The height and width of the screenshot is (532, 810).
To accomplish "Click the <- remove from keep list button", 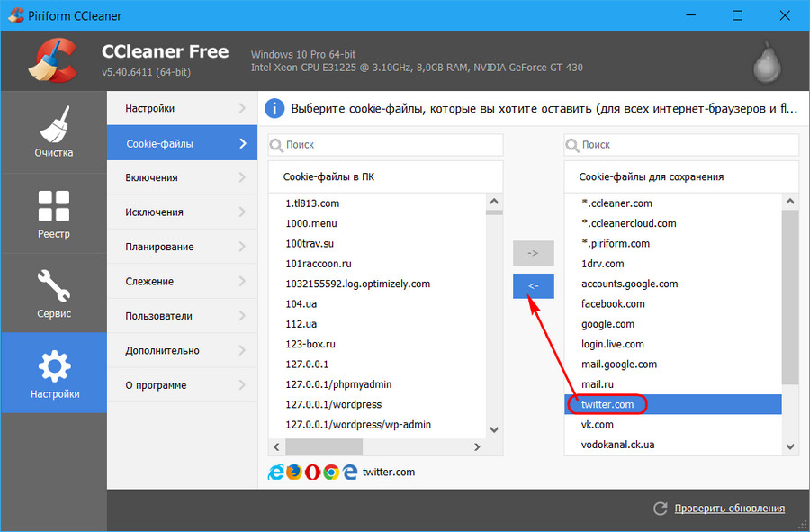I will (533, 285).
